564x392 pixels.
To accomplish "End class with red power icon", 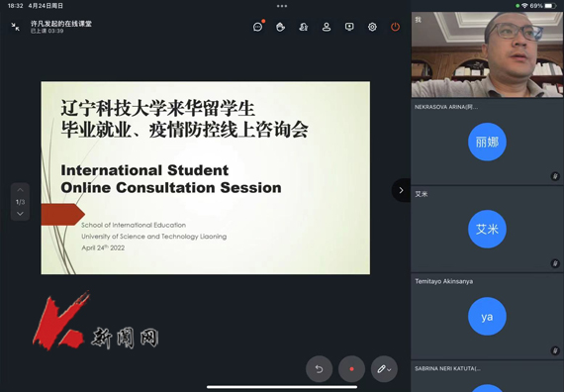I will pyautogui.click(x=396, y=27).
